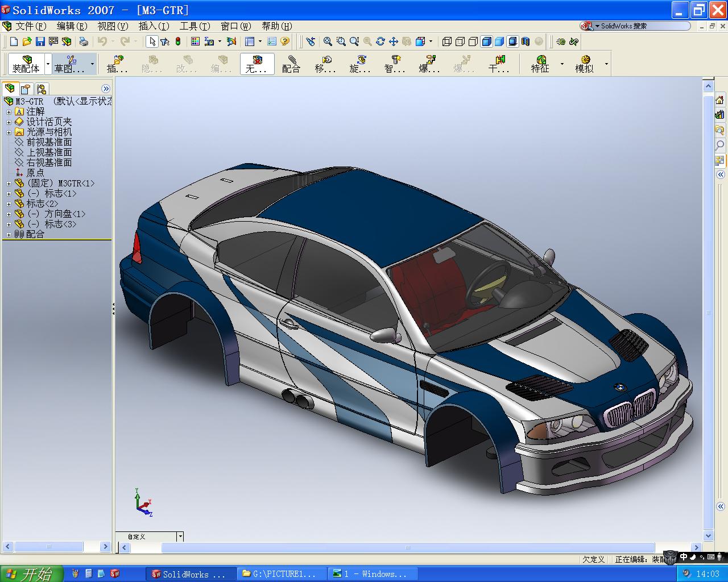Screen dimensions: 728x582
Task: Switch to the '1 - Windows...' taskbar button
Action: (374, 574)
